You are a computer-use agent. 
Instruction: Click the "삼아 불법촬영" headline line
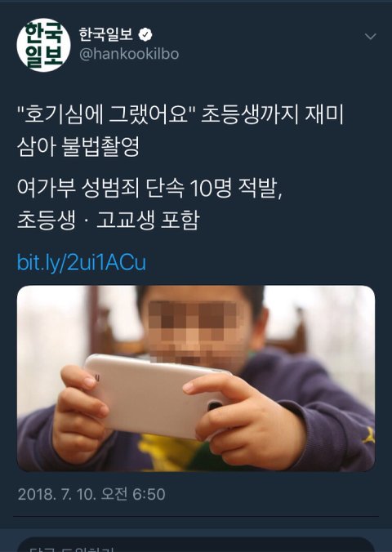click(78, 146)
